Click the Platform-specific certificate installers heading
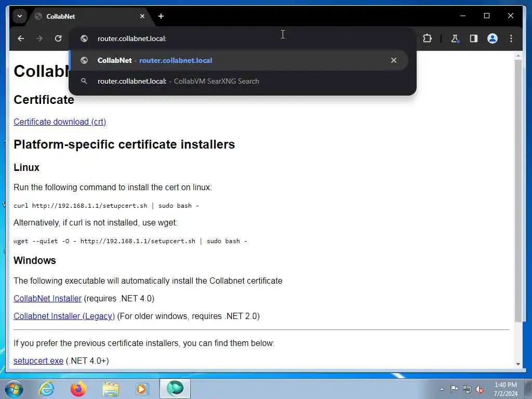 coord(124,144)
